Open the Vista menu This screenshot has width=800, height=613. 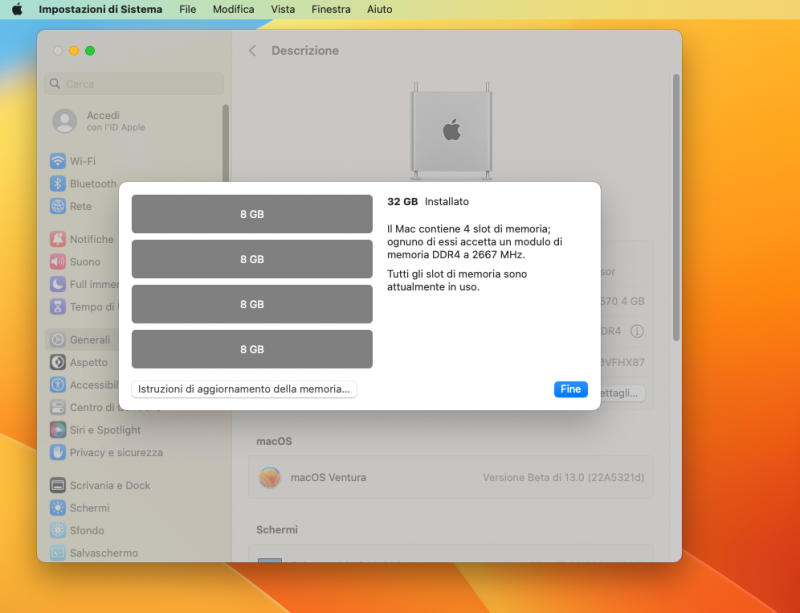[x=283, y=9]
